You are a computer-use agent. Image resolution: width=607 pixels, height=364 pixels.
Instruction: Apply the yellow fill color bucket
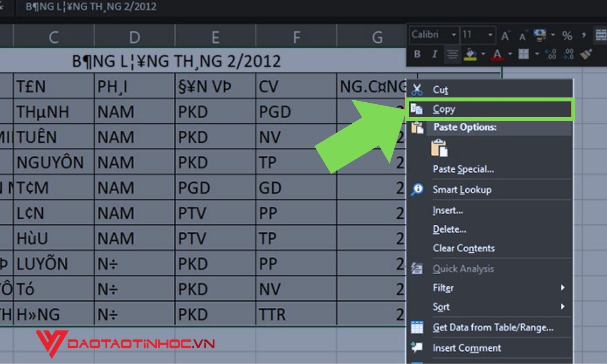pos(470,54)
